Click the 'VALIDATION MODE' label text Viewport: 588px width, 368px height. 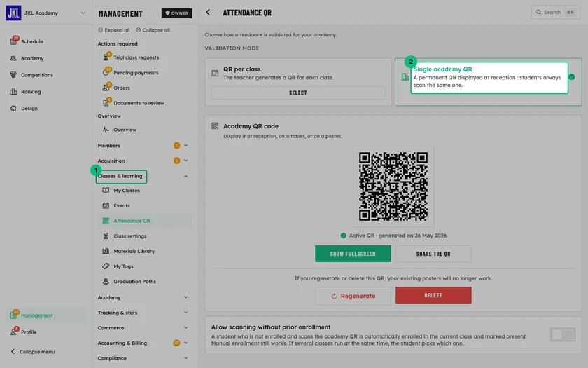232,48
